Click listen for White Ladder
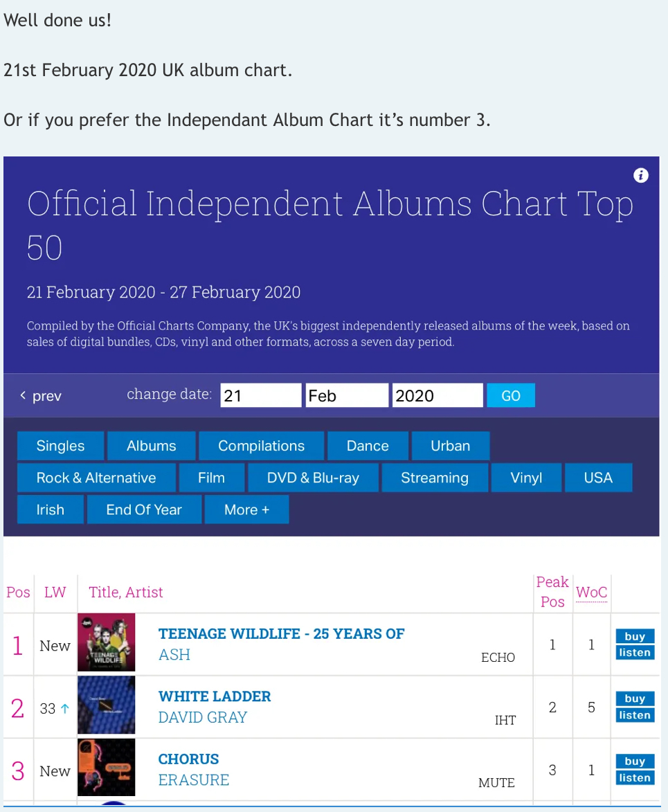Viewport: 668px width, 812px height. tap(635, 715)
